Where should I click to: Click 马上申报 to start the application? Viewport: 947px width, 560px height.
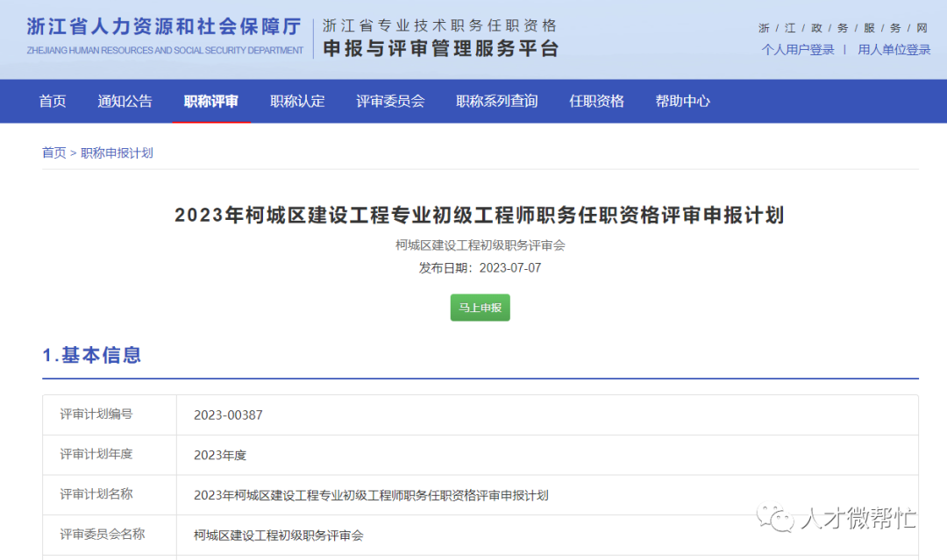(x=480, y=308)
